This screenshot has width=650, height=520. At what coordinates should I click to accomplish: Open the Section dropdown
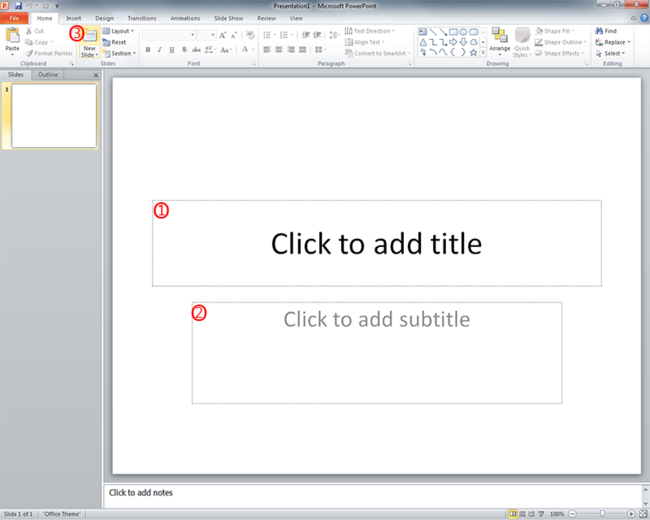(x=119, y=53)
